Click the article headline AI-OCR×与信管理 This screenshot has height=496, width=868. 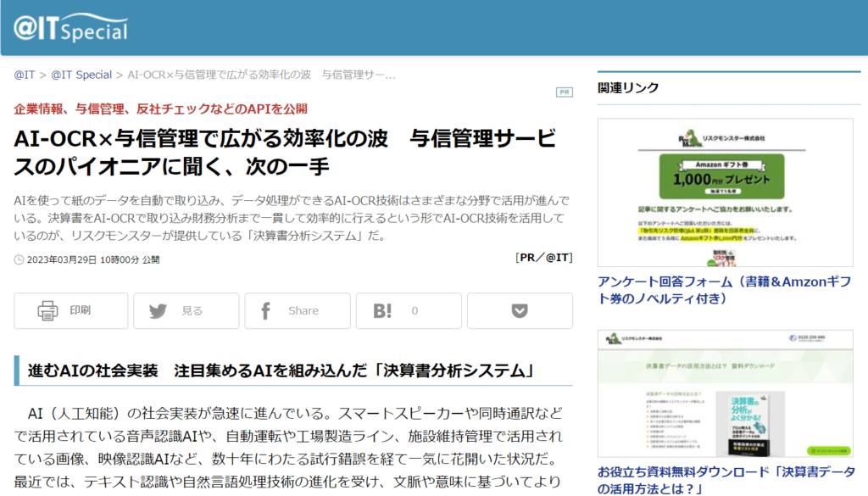[285, 151]
